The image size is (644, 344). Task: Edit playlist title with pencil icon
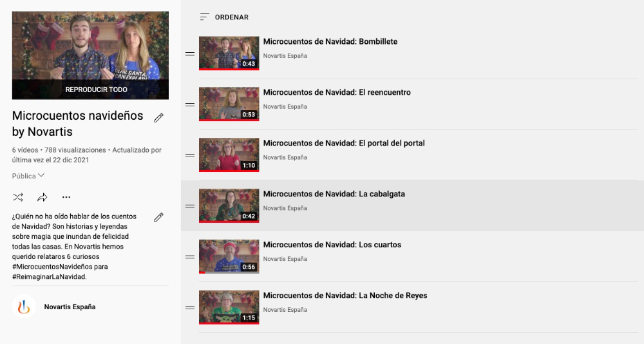point(159,117)
